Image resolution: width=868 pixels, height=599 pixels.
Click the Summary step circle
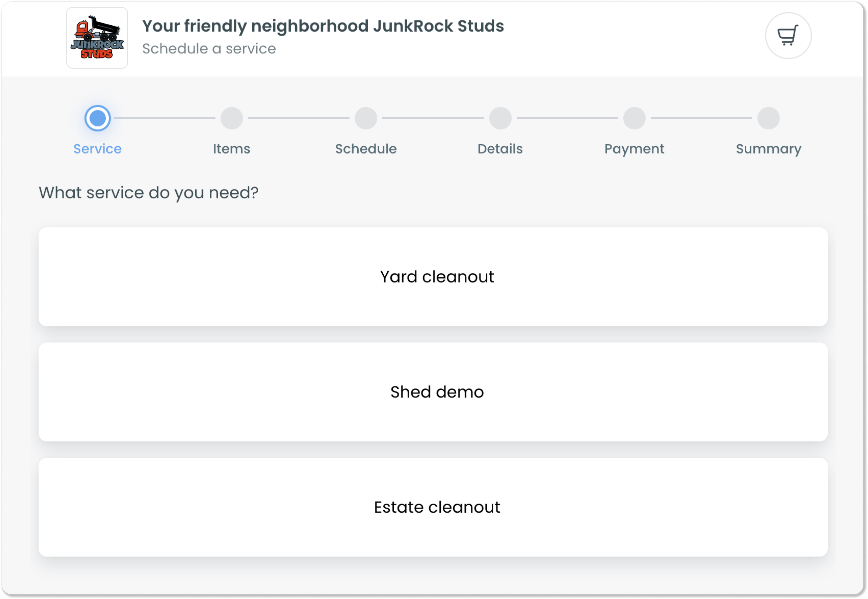pyautogui.click(x=769, y=118)
